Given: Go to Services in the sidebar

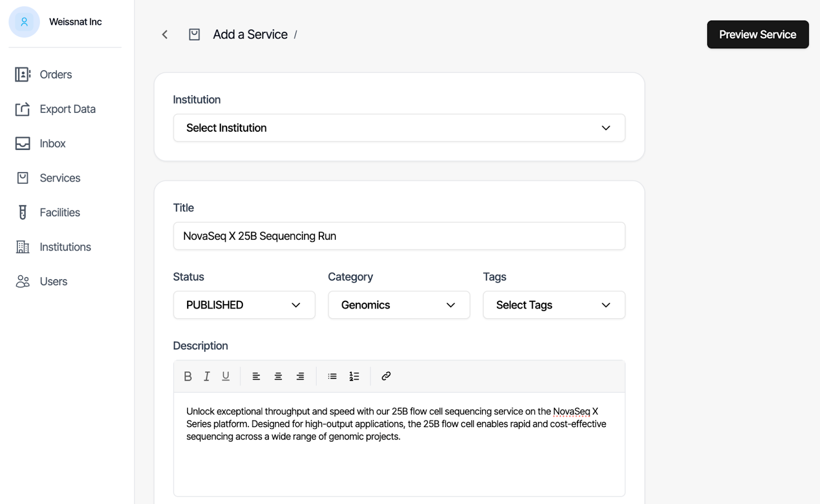Looking at the screenshot, I should (60, 178).
